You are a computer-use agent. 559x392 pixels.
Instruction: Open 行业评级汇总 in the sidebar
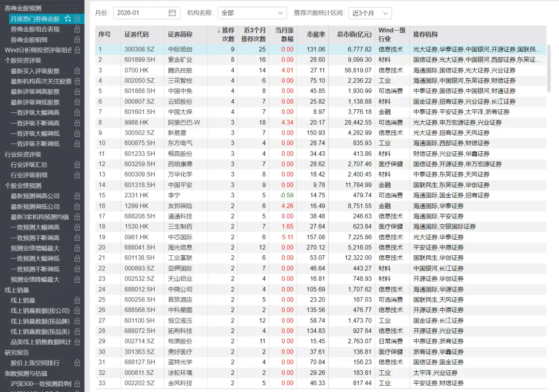coord(29,165)
